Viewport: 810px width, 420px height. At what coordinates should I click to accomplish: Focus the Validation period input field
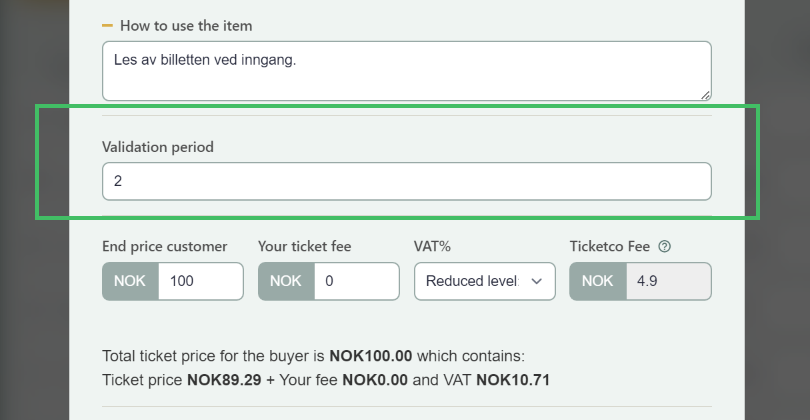tap(407, 181)
